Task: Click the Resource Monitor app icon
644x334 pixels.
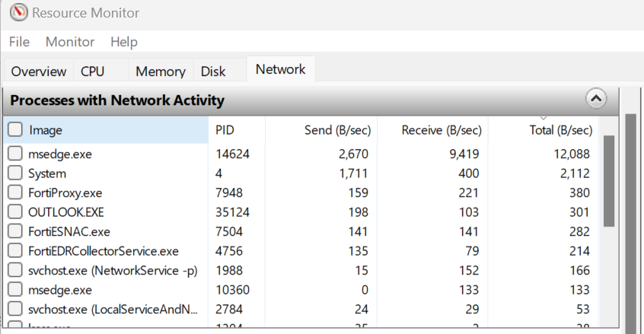Action: [x=19, y=13]
